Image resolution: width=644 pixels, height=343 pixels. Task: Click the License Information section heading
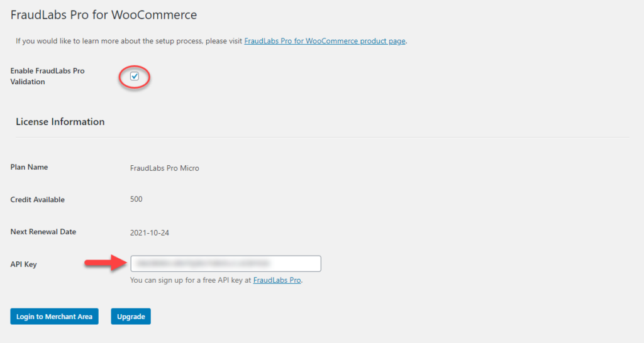coord(60,122)
